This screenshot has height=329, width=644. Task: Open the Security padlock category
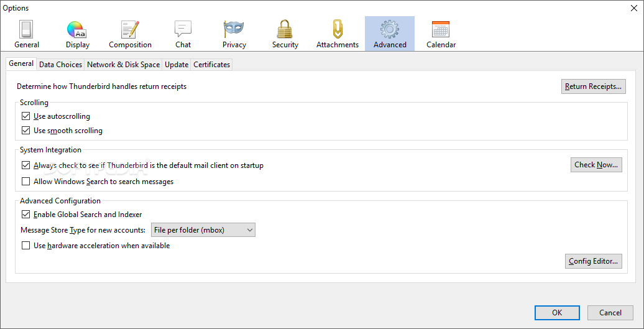285,34
